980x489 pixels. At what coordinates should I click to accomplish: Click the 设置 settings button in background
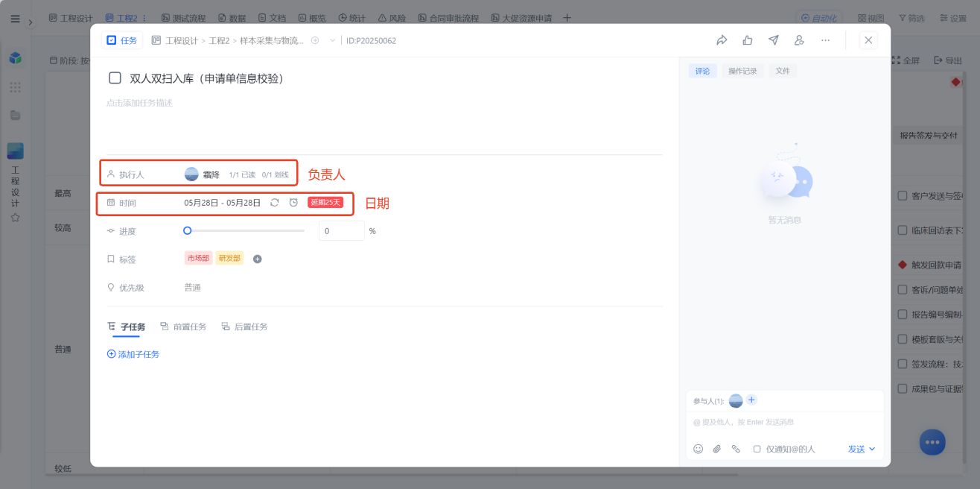952,18
